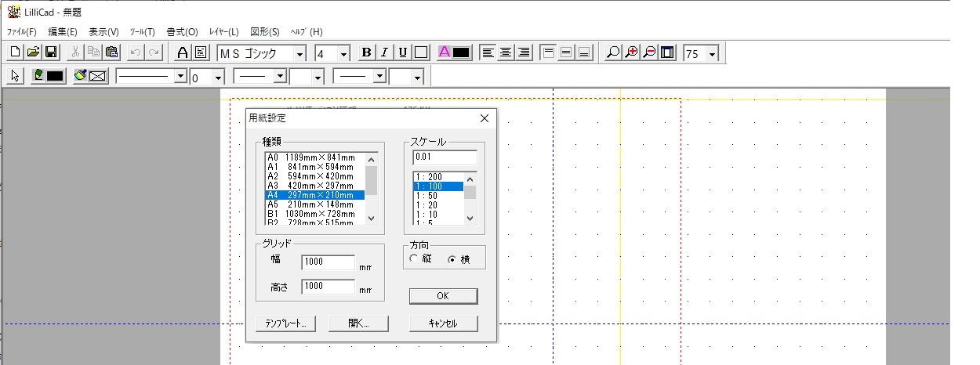Select 縦 portrait orientation radio button
Image resolution: width=980 pixels, height=365 pixels.
tap(414, 259)
